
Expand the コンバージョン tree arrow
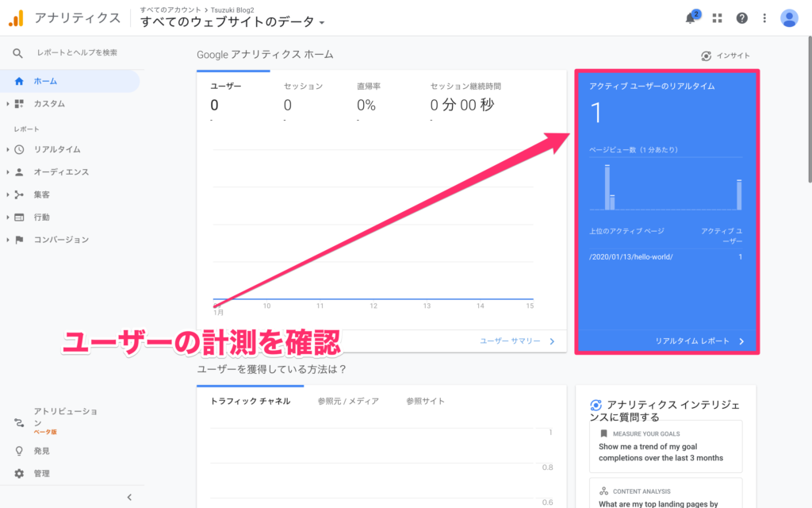(8, 240)
